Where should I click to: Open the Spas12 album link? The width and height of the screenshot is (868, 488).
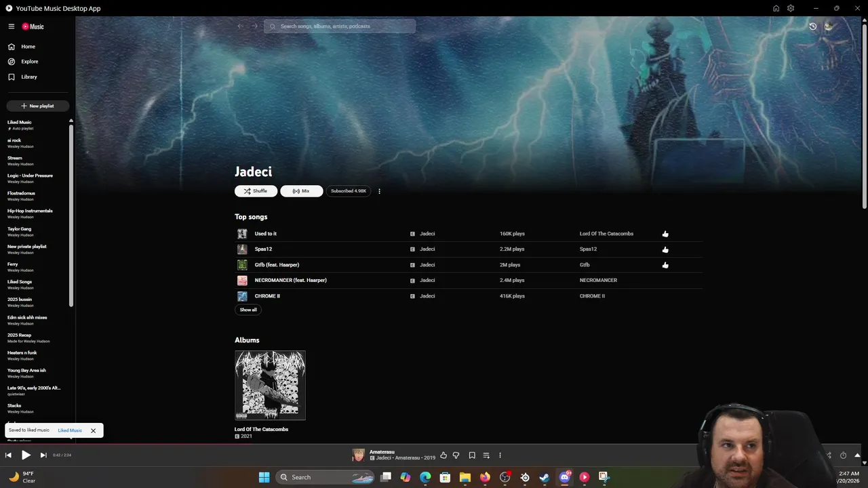588,249
